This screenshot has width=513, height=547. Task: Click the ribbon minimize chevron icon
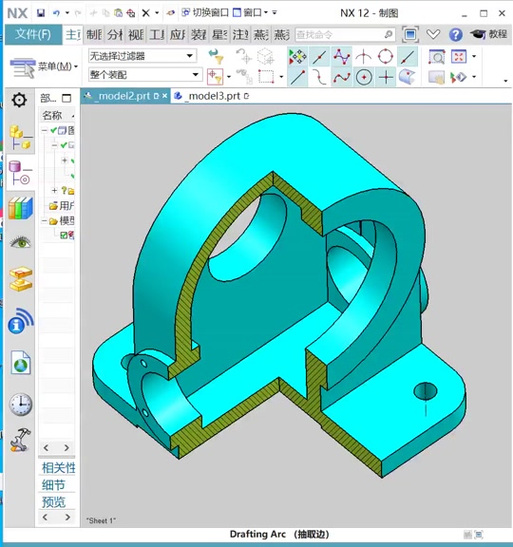click(x=433, y=34)
